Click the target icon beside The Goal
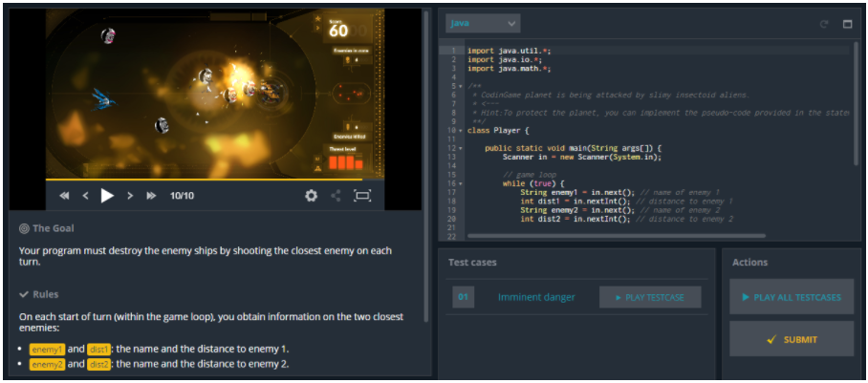Viewport: 868px width, 383px height. click(24, 228)
